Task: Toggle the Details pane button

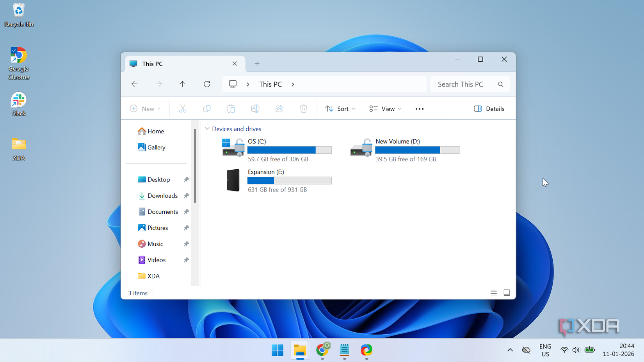Action: point(489,109)
